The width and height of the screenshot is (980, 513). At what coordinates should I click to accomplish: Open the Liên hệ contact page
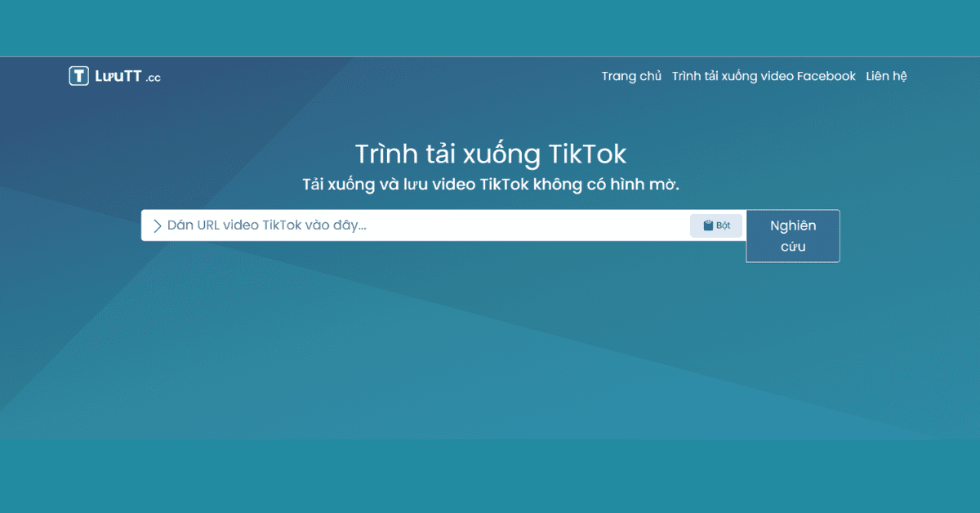click(x=887, y=76)
